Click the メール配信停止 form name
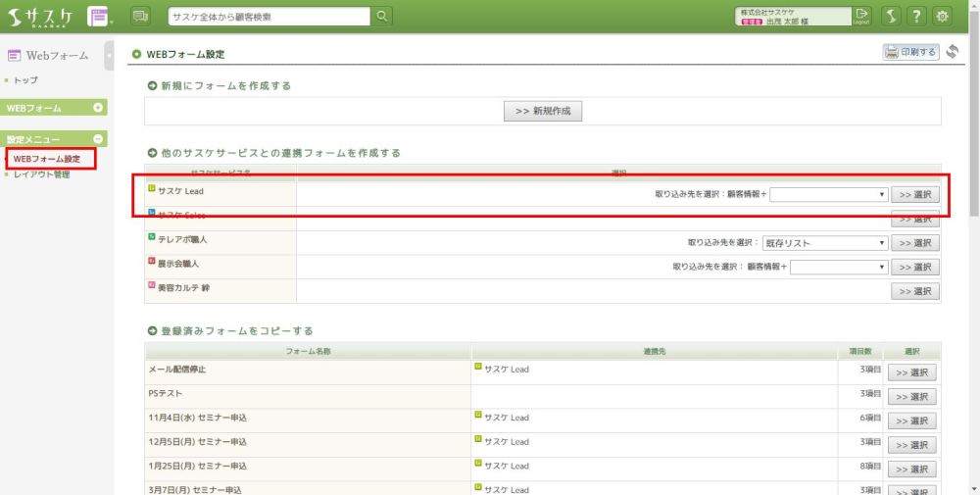Screen dimensions: 980x495 click(x=176, y=370)
